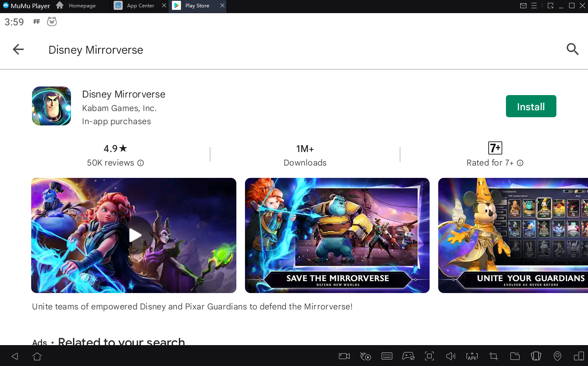Open the Unite Your Guardians screenshot

(x=513, y=235)
